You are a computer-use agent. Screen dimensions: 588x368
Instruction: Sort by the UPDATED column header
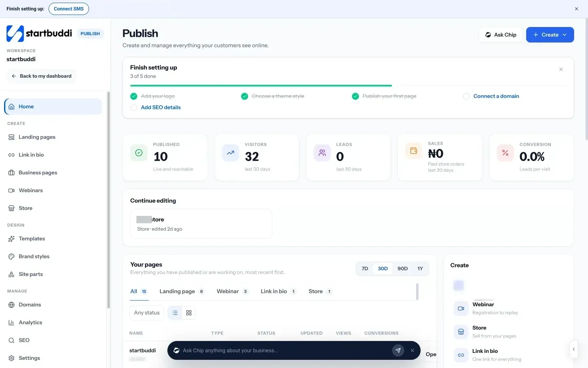[312, 333]
